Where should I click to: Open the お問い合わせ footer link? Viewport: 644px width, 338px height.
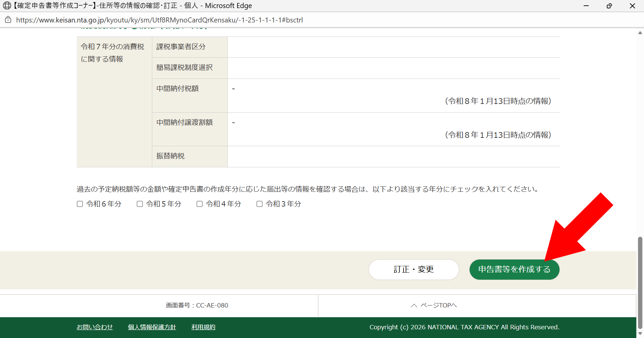(95, 327)
